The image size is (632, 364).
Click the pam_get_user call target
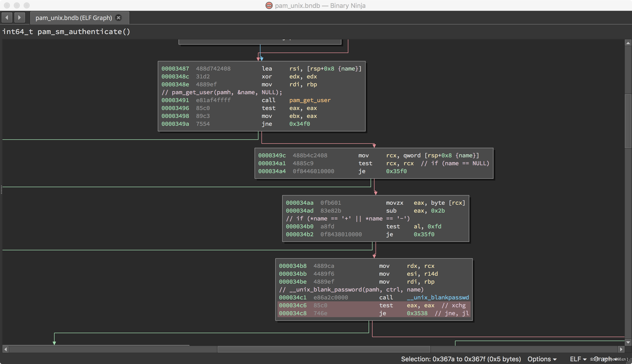310,100
